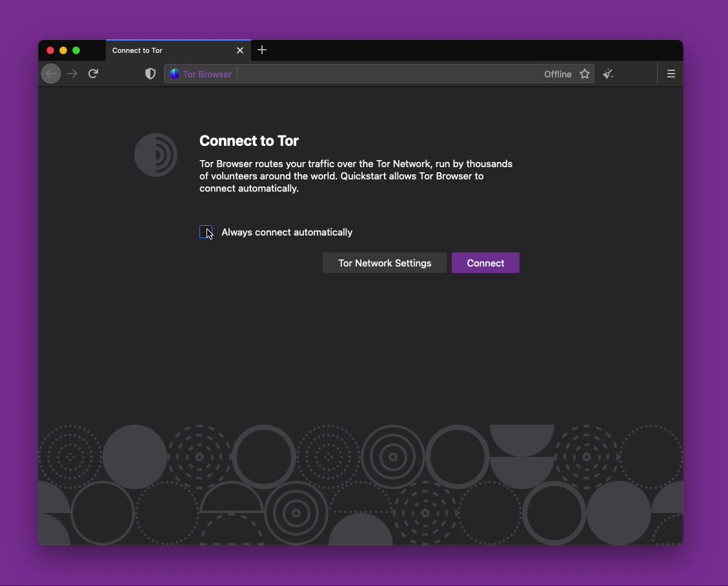The image size is (728, 586).
Task: Click the Connect to Tor heading
Action: 249,141
